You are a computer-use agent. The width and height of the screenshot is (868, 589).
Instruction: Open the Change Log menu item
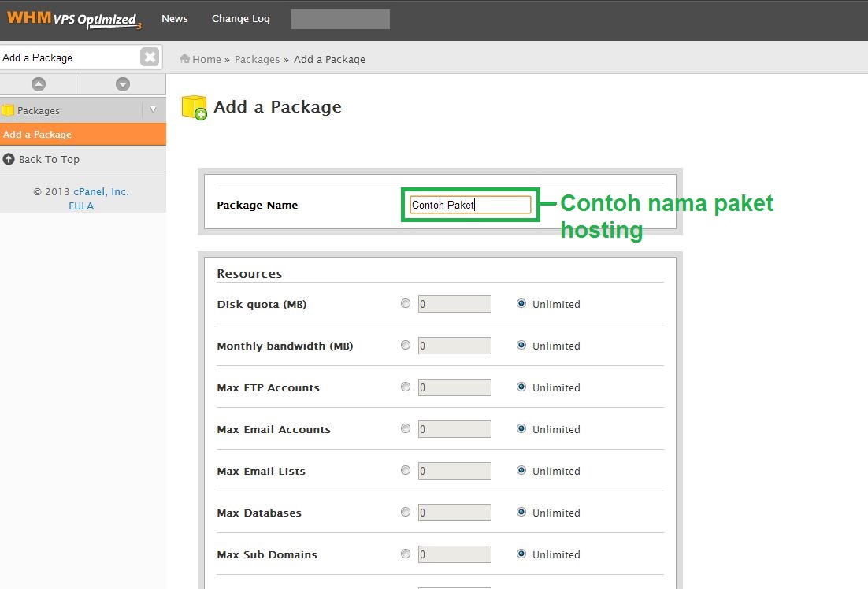pyautogui.click(x=240, y=19)
